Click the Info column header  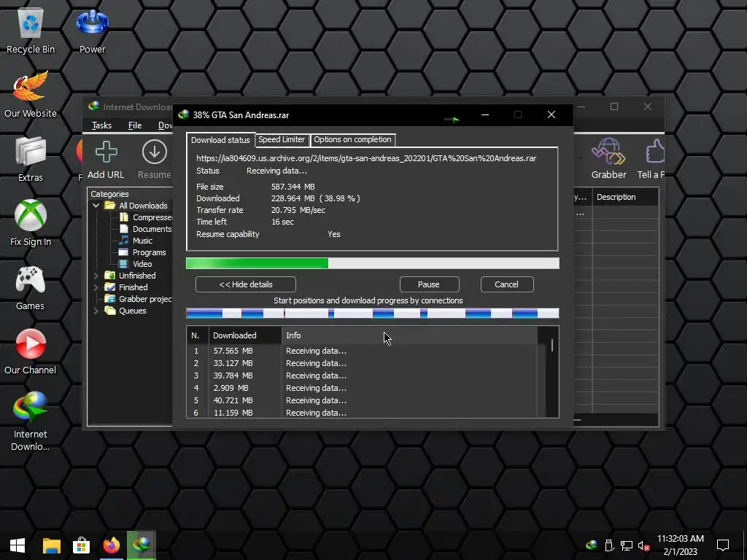click(x=410, y=335)
